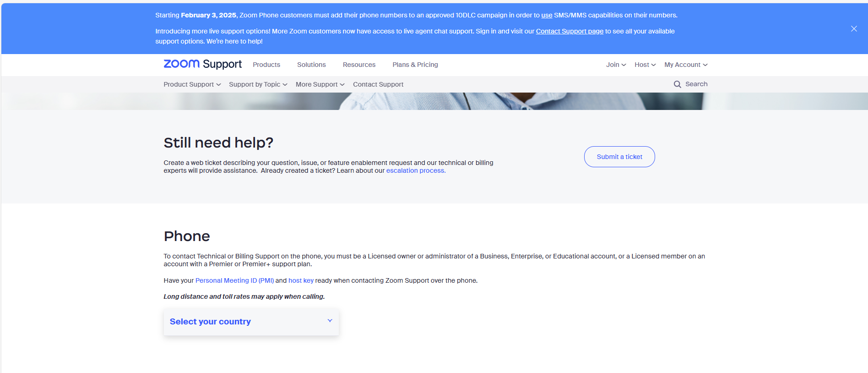Click the host key link

pyautogui.click(x=301, y=280)
